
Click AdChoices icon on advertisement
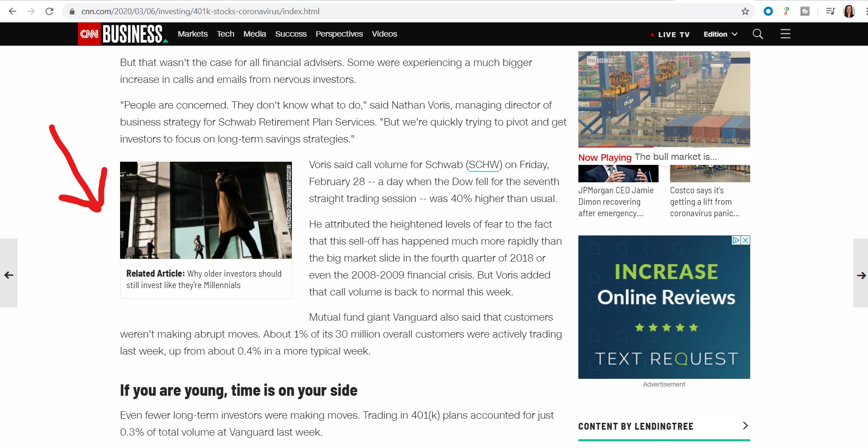pyautogui.click(x=736, y=240)
